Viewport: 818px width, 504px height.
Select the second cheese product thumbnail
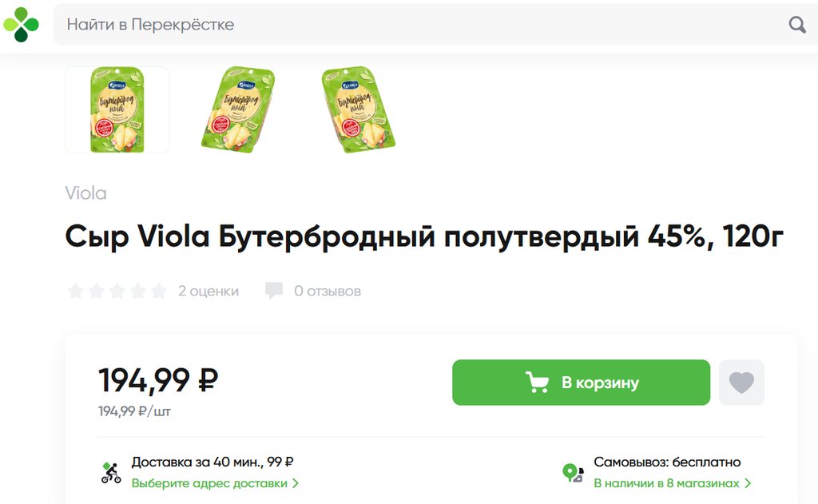[237, 109]
